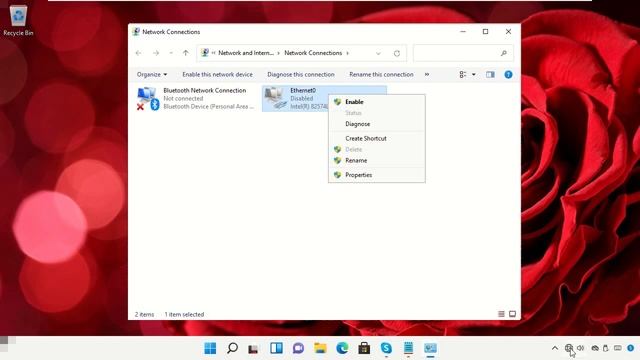The height and width of the screenshot is (360, 640).
Task: Click Rename this connection
Action: 381,74
